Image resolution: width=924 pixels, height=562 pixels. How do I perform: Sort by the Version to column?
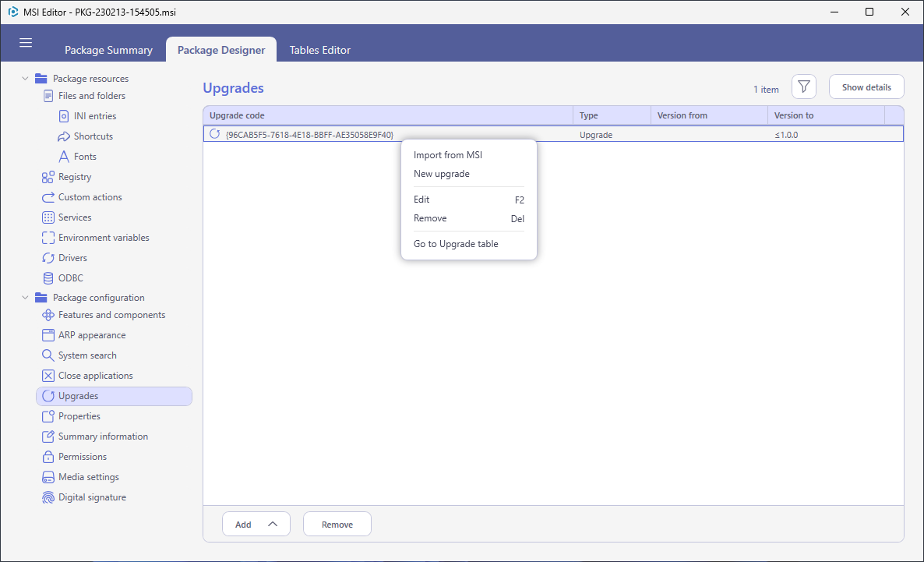click(826, 115)
